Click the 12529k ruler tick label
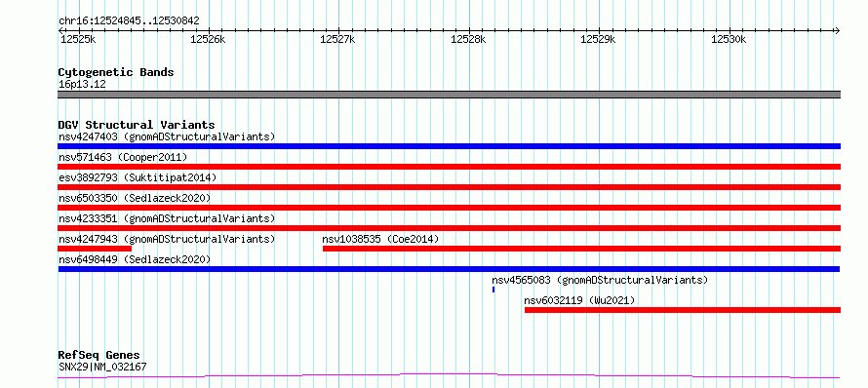 click(x=598, y=39)
